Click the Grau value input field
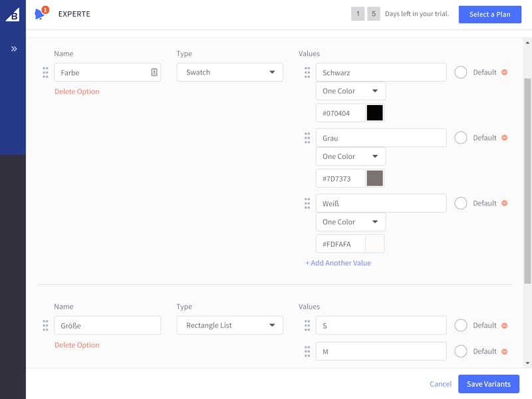Viewport: 532px width, 399px height. [381, 138]
